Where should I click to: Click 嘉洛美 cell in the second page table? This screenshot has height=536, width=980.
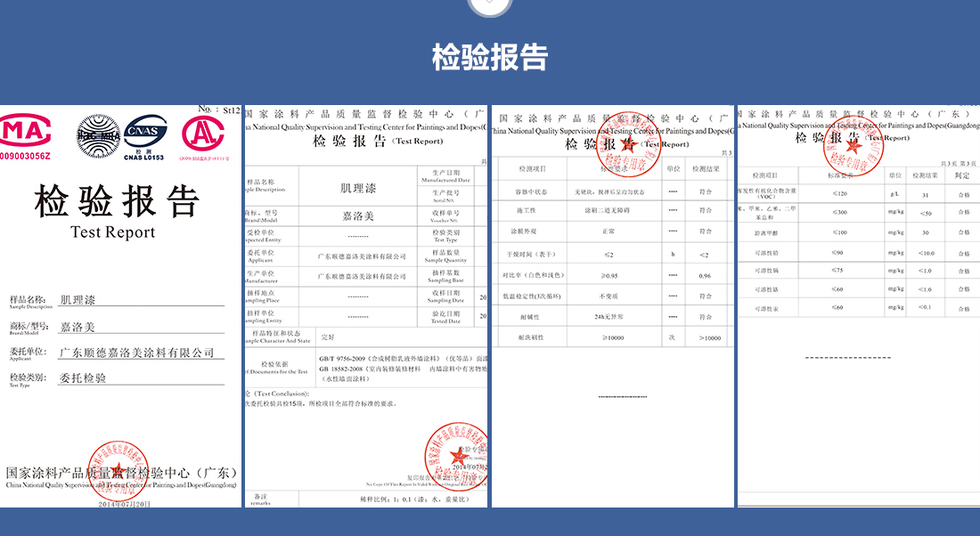[x=358, y=216]
